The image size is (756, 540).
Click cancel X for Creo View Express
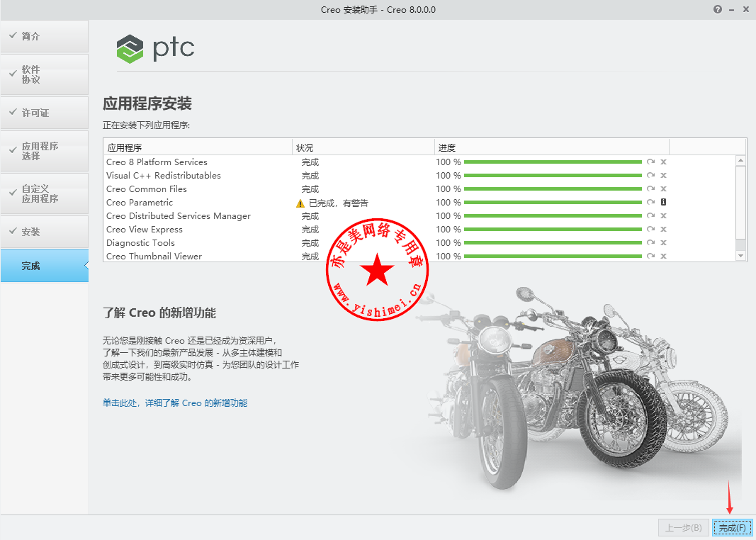coord(663,230)
